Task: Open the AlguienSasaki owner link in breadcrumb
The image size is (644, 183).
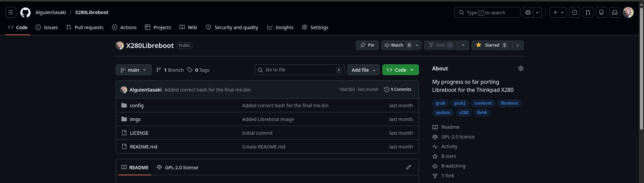Action: [x=51, y=12]
